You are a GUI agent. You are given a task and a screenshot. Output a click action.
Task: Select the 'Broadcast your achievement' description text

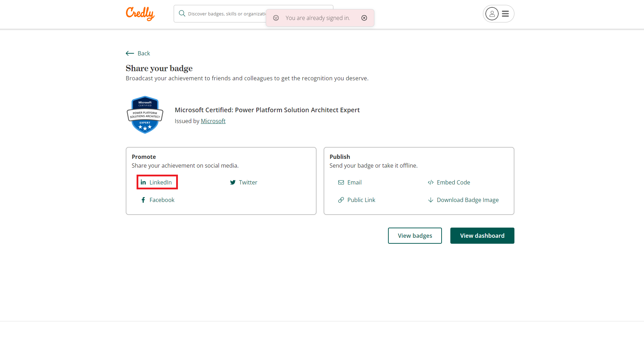247,78
